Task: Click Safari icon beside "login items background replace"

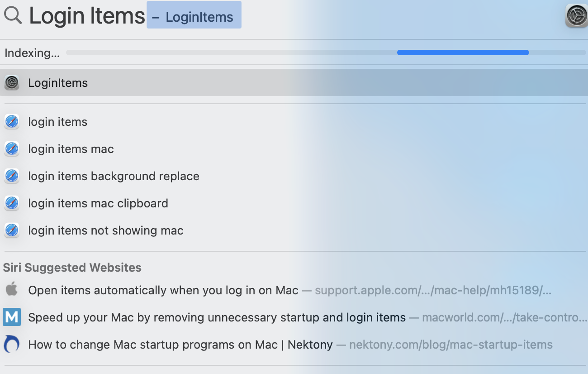Action: coord(12,176)
